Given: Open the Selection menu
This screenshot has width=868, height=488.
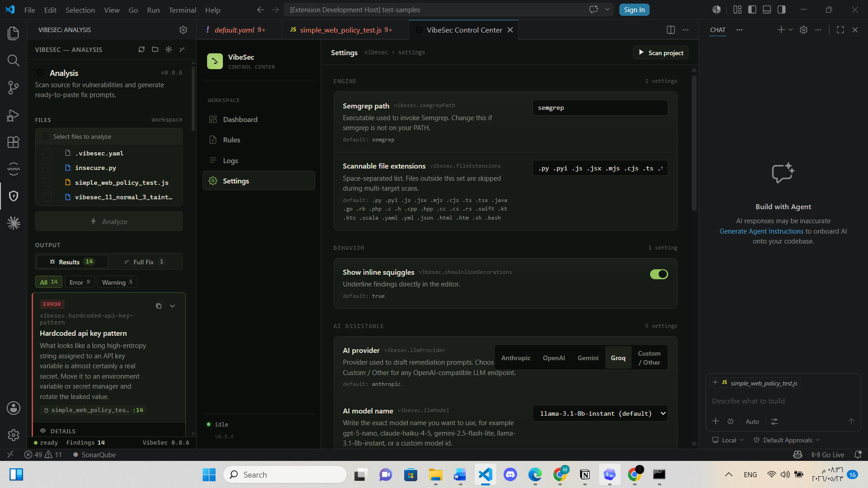Looking at the screenshot, I should coord(80,10).
